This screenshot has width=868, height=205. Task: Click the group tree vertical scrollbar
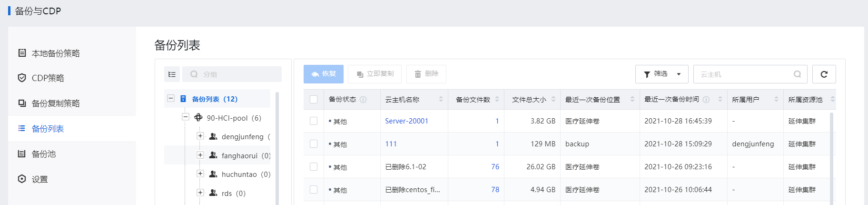click(277, 148)
